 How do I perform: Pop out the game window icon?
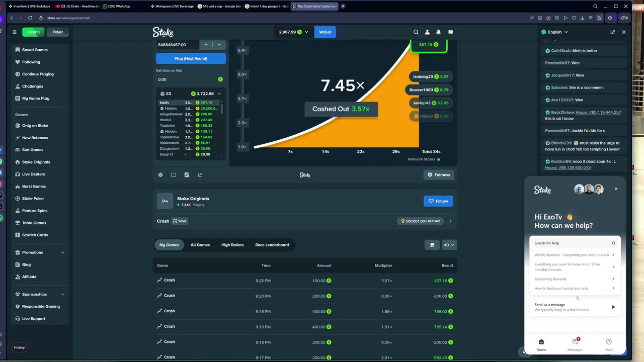point(200,175)
